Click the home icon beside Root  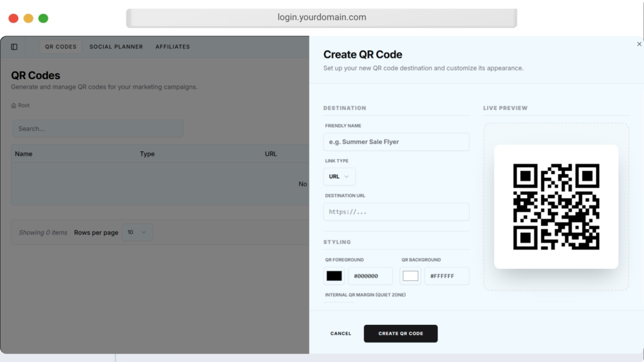14,106
